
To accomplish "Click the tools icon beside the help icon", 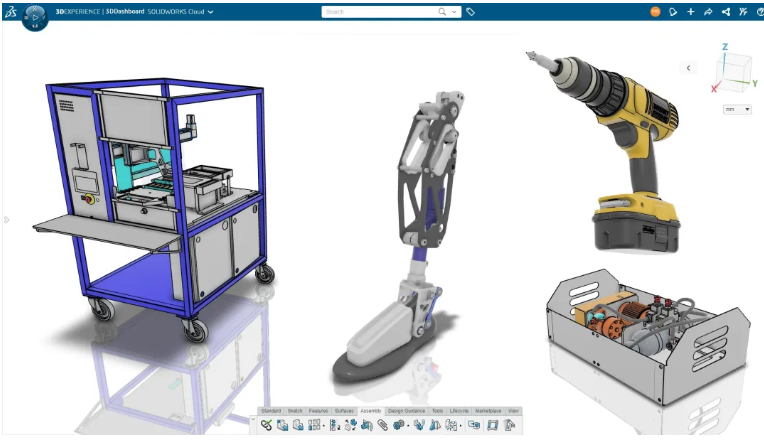I will (x=743, y=12).
